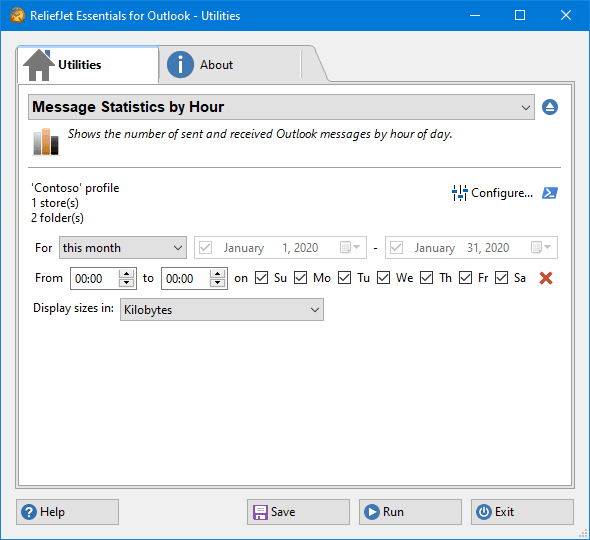Toggle the end date enable checkbox
The image size is (590, 540).
pyautogui.click(x=397, y=248)
